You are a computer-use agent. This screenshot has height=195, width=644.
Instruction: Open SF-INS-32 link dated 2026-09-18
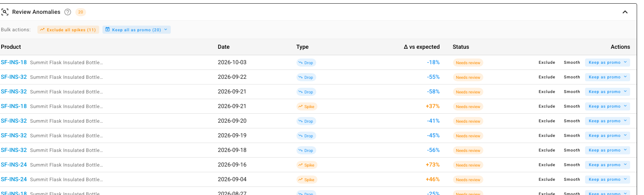(x=14, y=150)
